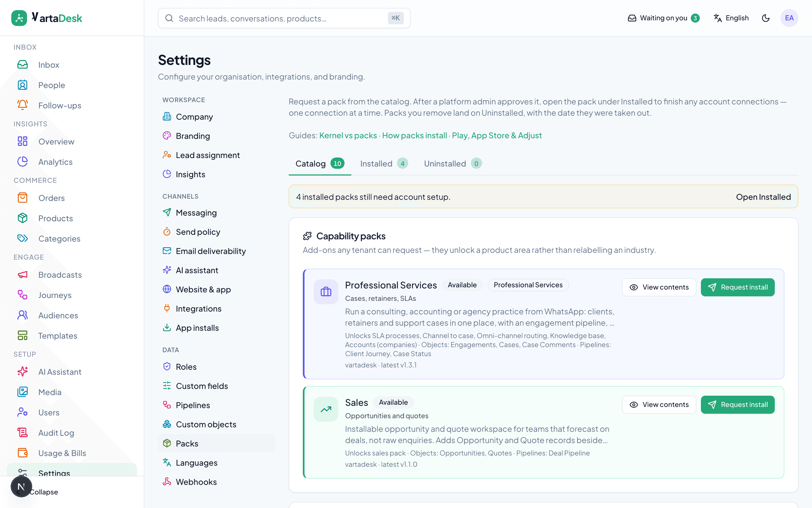Open Waiting on you notifications

[x=663, y=18]
